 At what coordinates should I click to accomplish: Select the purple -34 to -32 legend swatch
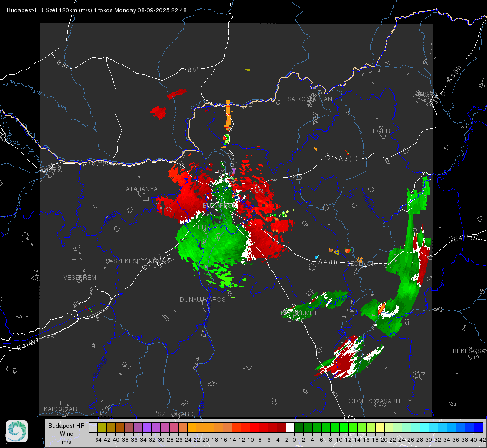[147, 428]
